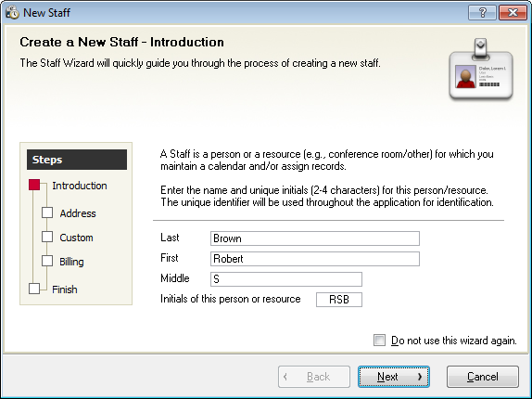Close the New Staff dialog window
The width and height of the screenshot is (532, 399).
[x=513, y=13]
